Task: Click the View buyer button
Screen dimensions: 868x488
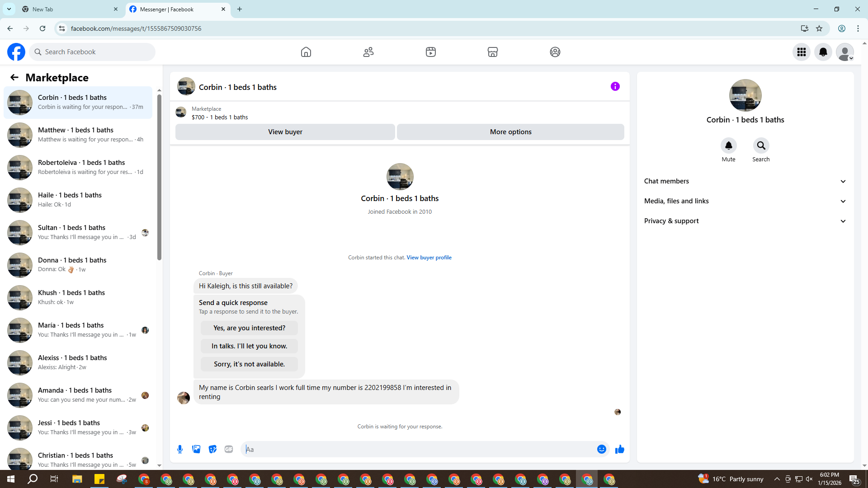Action: [x=285, y=132]
